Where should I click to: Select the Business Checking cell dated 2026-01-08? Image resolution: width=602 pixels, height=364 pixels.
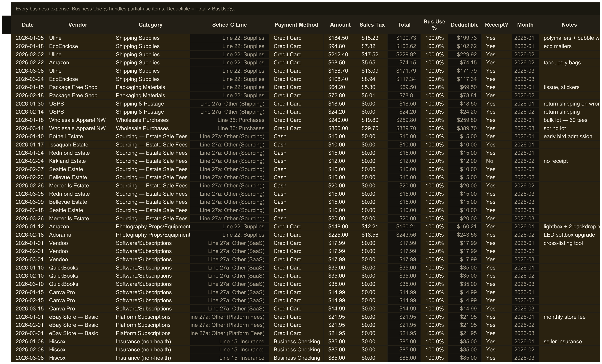pyautogui.click(x=296, y=342)
